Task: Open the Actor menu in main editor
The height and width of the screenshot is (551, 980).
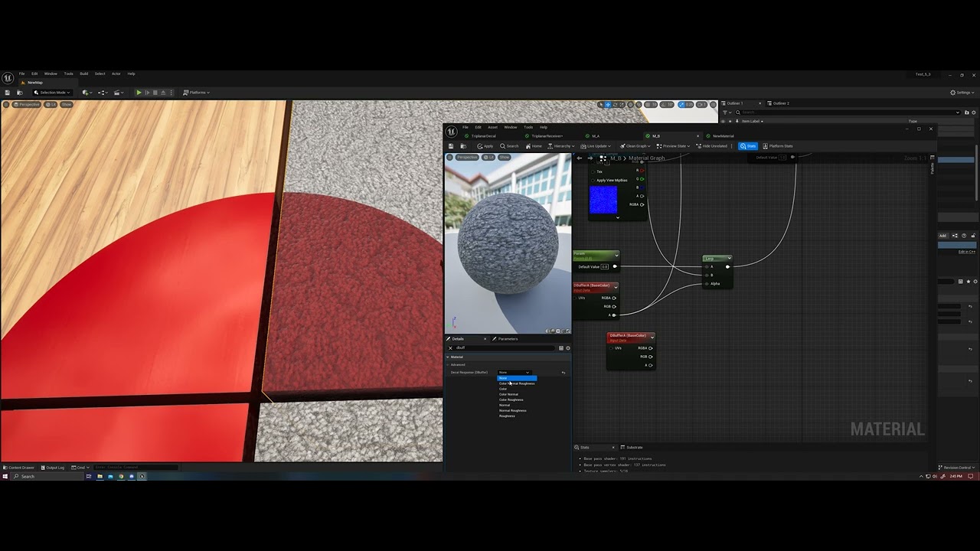Action: coord(116,73)
